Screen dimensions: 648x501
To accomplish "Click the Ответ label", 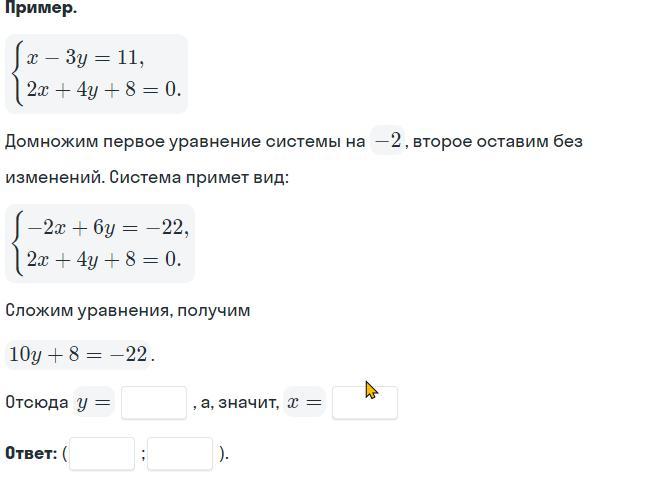I will click(31, 453).
